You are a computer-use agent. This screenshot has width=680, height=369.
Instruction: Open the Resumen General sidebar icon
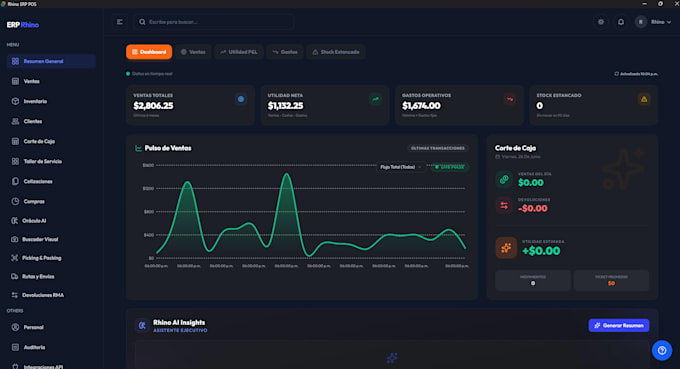(15, 61)
